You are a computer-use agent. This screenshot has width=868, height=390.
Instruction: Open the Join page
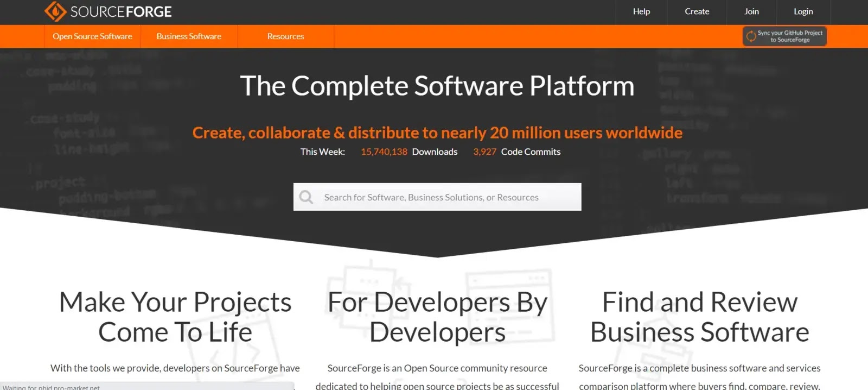coord(752,11)
